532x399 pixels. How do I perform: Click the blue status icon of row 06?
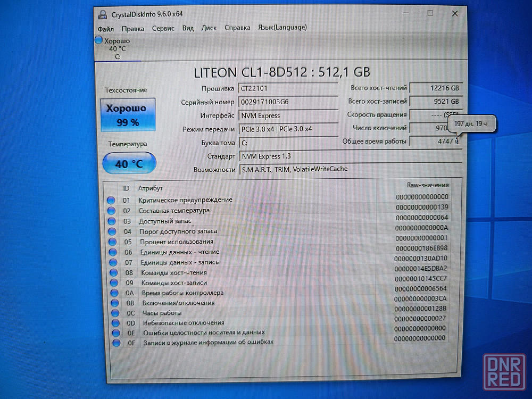coord(113,252)
